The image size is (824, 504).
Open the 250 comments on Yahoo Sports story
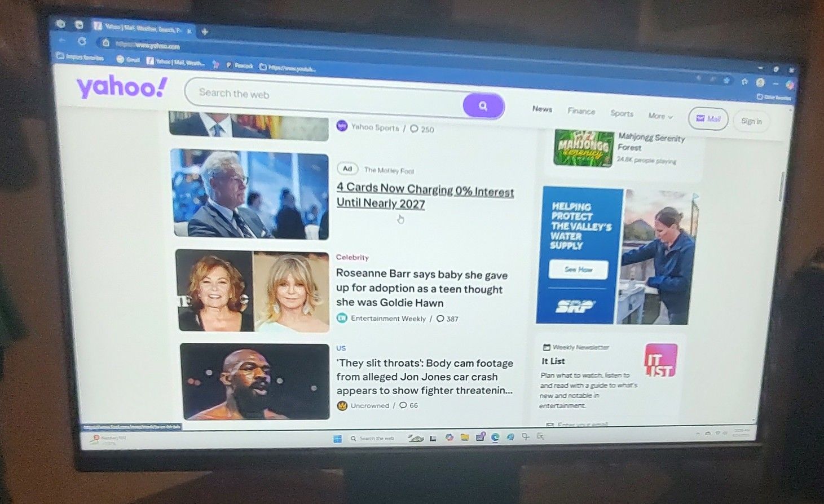pos(422,129)
